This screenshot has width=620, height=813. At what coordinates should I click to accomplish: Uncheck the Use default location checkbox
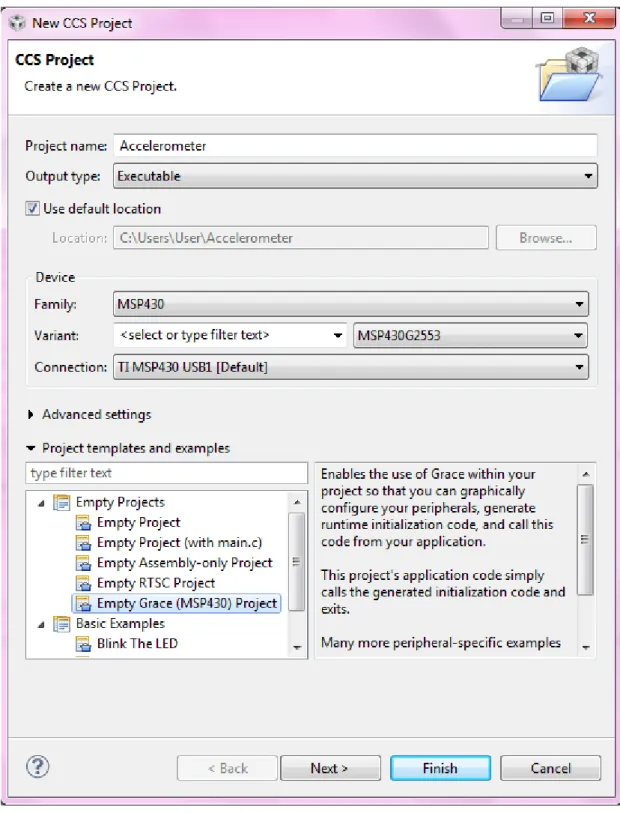pos(32,208)
